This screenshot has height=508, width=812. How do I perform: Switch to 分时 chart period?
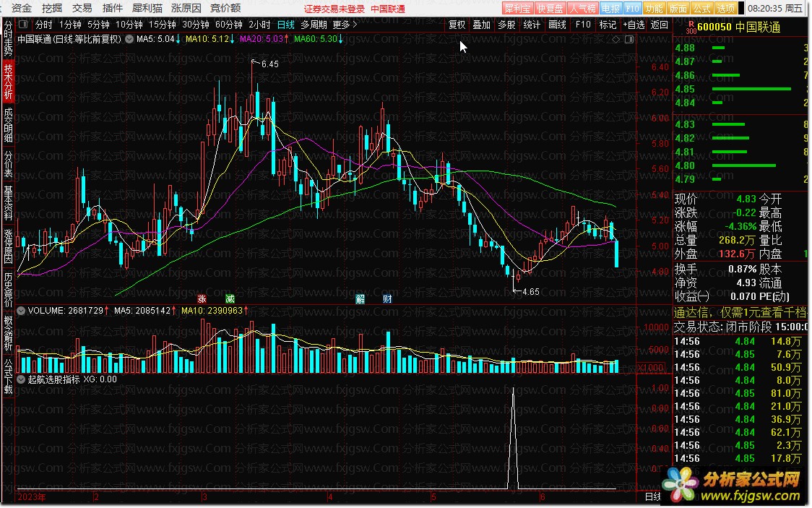pos(43,25)
